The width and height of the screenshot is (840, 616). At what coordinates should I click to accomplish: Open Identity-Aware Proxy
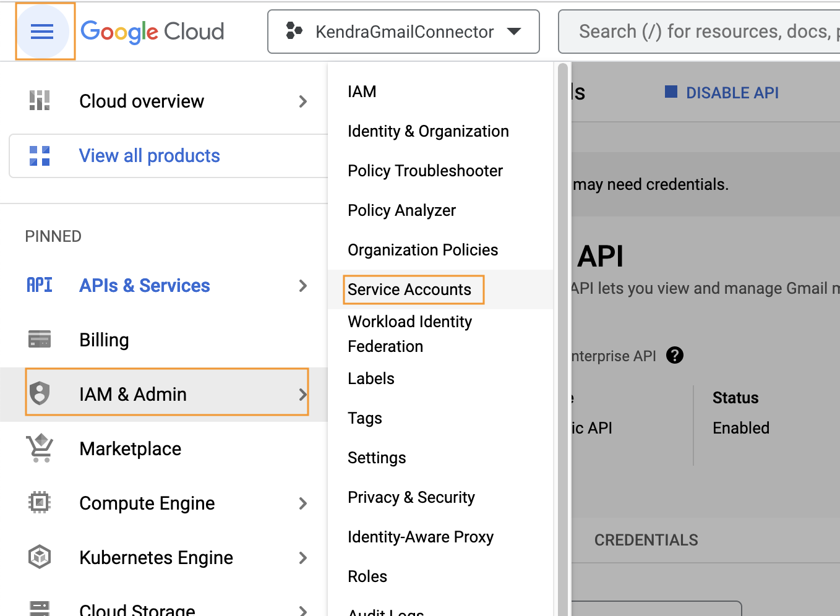pyautogui.click(x=421, y=537)
